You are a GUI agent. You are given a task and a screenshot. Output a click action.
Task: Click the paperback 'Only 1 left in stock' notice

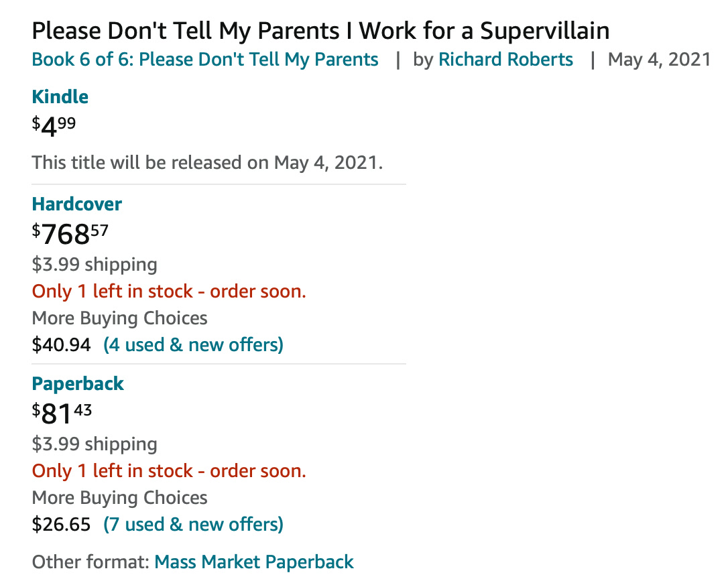(169, 471)
